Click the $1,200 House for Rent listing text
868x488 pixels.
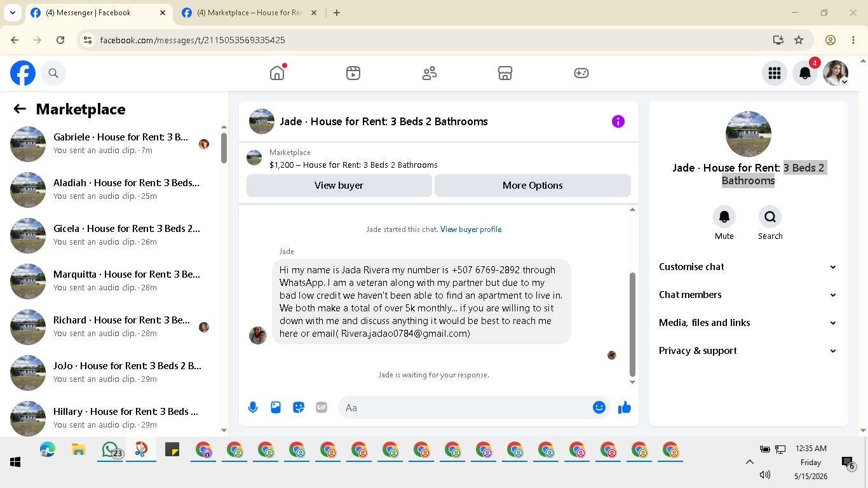click(353, 165)
